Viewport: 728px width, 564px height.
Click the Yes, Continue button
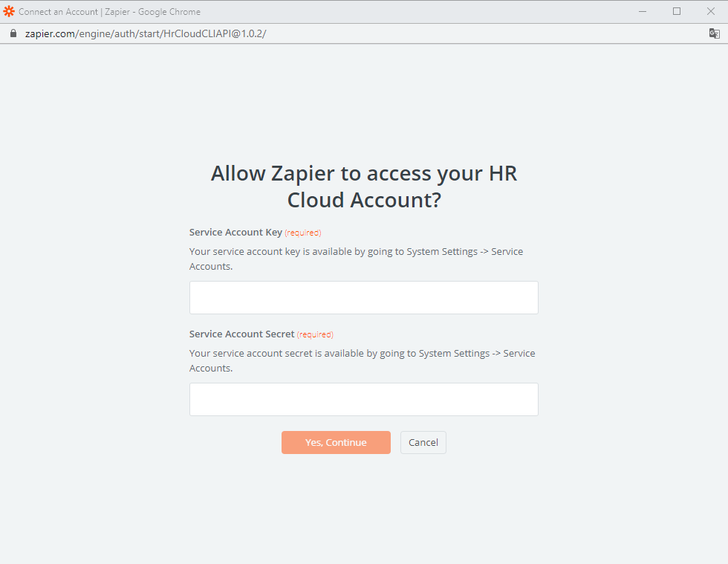336,442
